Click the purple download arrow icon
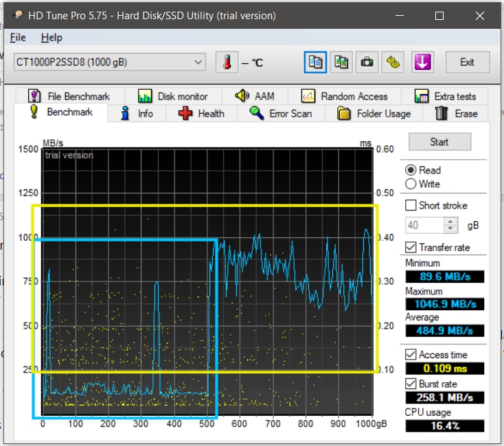 [x=422, y=62]
